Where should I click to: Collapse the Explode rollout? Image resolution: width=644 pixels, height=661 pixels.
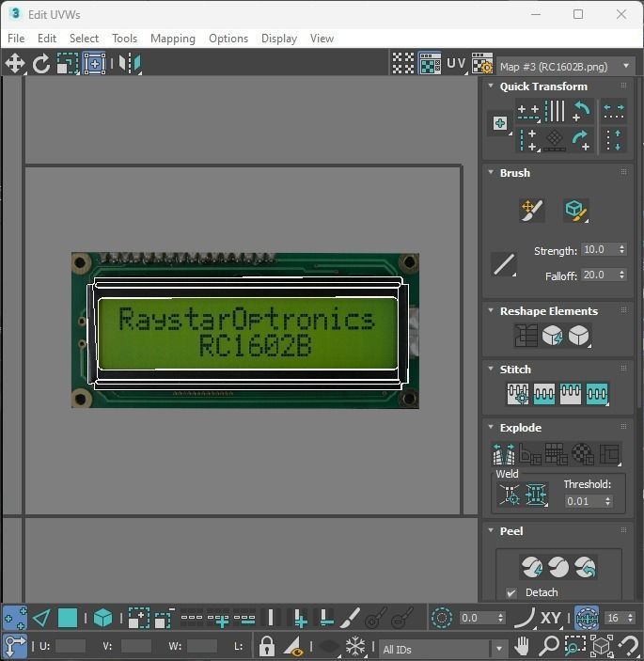tap(491, 427)
